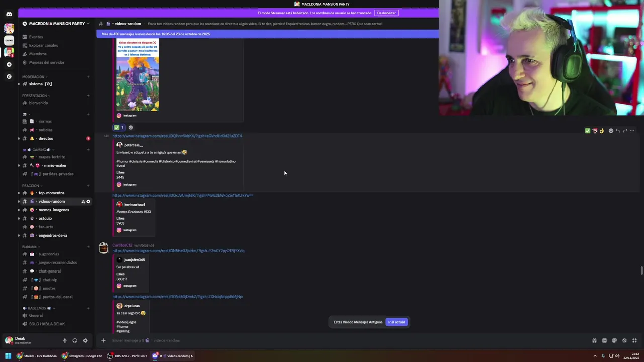
Task: Mute microphone in user panel
Action: pyautogui.click(x=64, y=340)
